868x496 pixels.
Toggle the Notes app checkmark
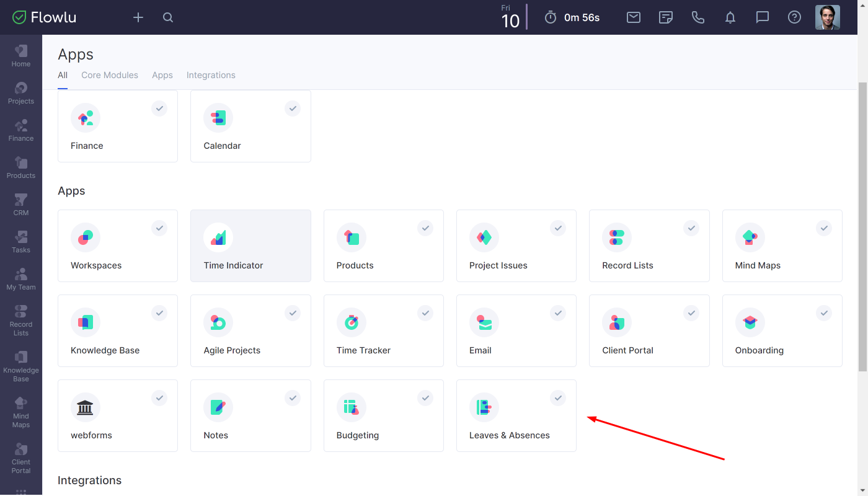click(293, 398)
